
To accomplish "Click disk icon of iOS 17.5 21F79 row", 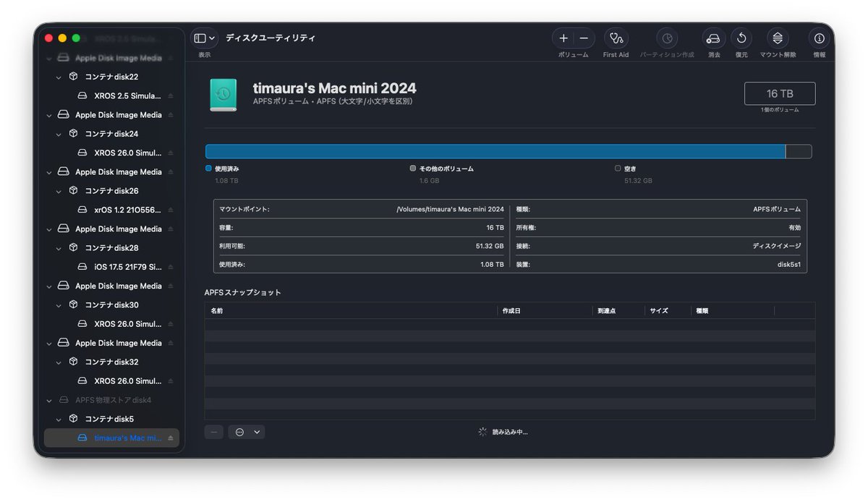I will (82, 267).
